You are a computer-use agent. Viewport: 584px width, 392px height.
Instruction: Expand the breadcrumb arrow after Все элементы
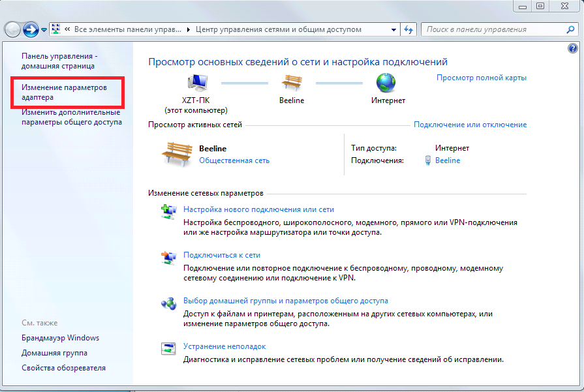189,29
